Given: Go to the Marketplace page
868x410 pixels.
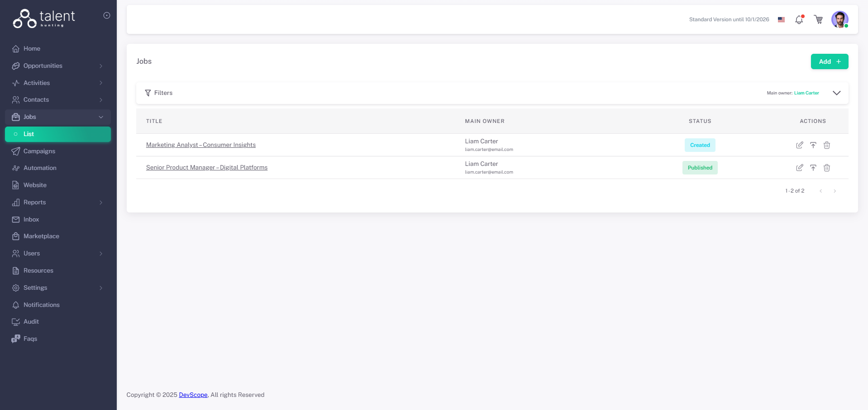Looking at the screenshot, I should pos(41,236).
